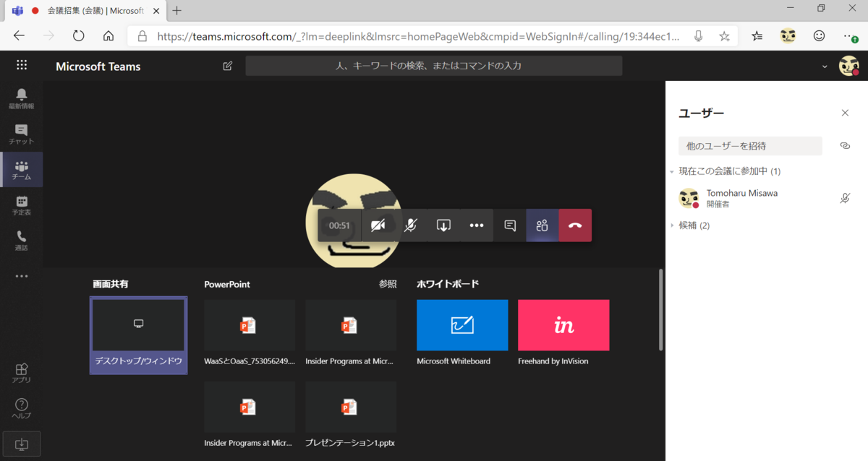The width and height of the screenshot is (868, 461).
Task: Open dropdown arrow beside profile avatar
Action: [825, 66]
